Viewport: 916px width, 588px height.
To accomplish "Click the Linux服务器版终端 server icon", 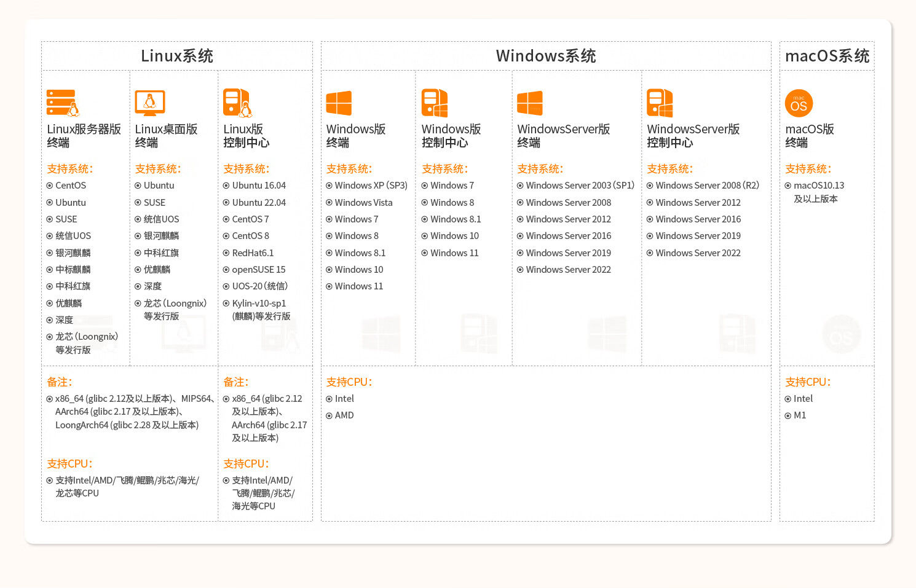I will [63, 103].
